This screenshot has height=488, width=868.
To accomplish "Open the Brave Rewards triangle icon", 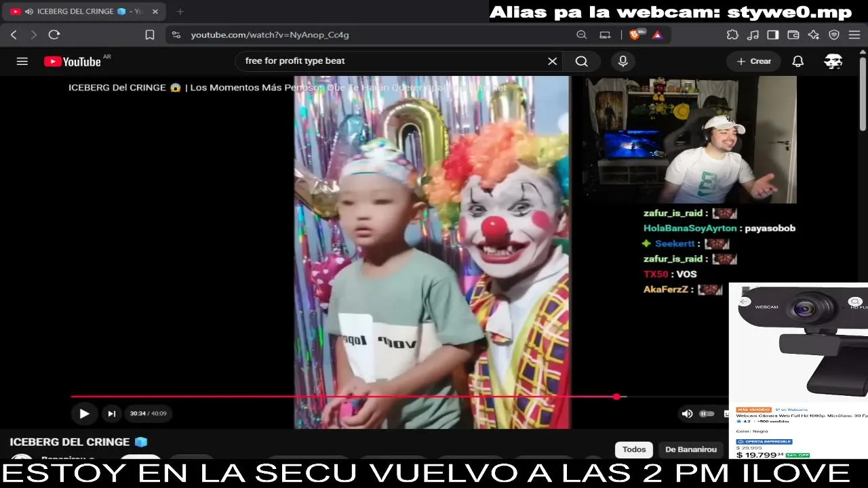I will pyautogui.click(x=657, y=35).
